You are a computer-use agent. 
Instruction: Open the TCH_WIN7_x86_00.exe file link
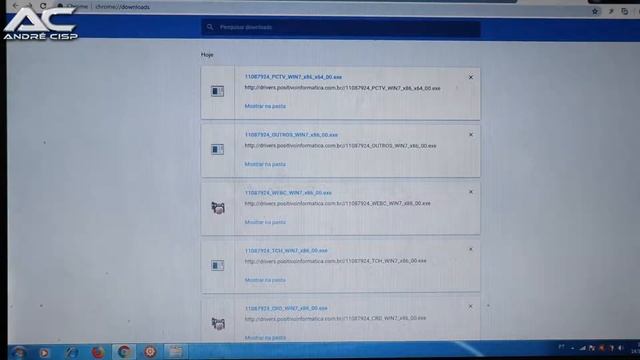(286, 251)
